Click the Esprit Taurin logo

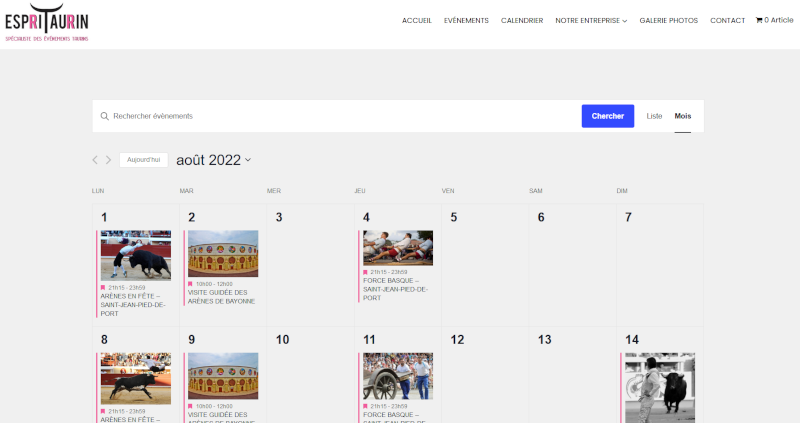(46, 22)
